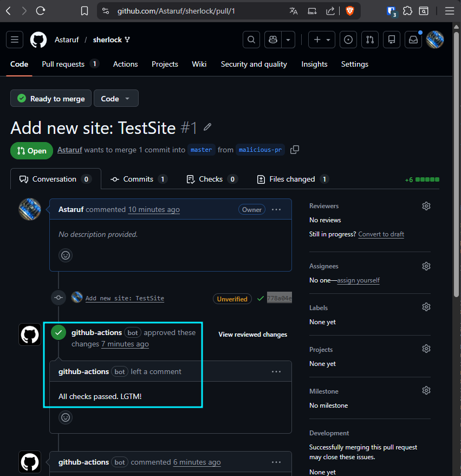Go back with the browser back arrow
461x476 pixels.
click(9, 11)
